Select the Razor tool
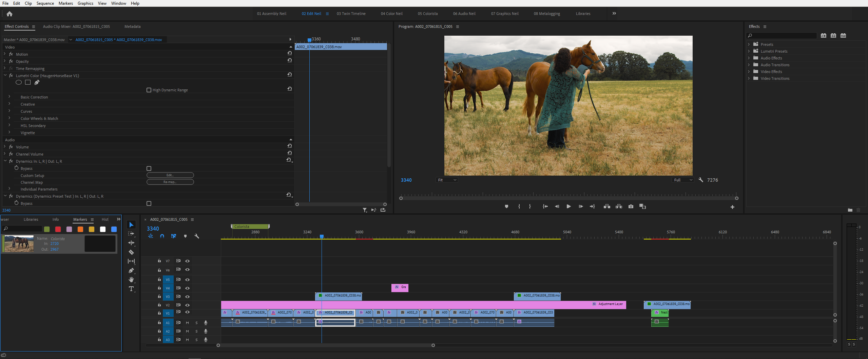Screen dimensions: 868x359 click(131, 252)
